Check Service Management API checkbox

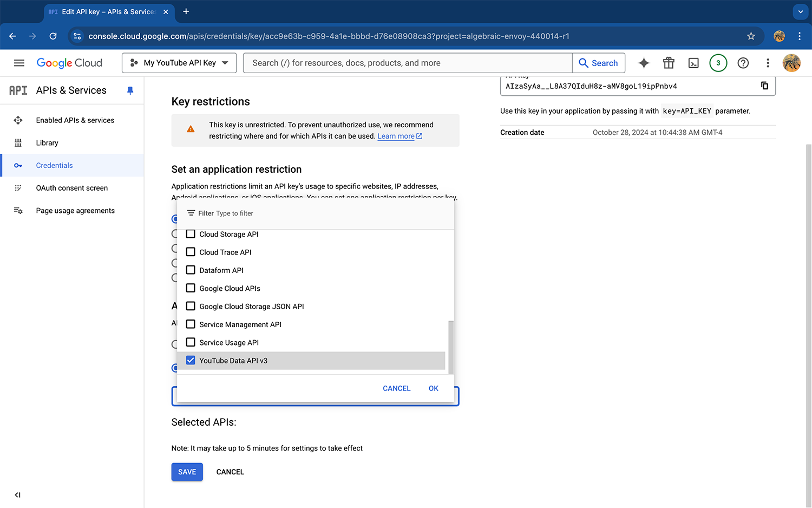[x=191, y=324]
